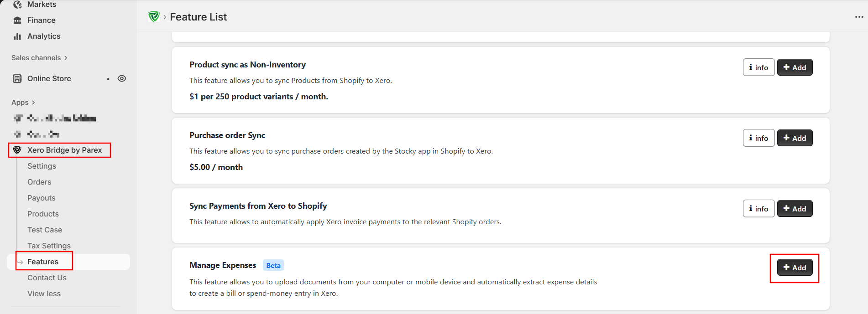Viewport: 868px width, 314px height.
Task: Click the Finance bank icon
Action: pyautogui.click(x=17, y=21)
